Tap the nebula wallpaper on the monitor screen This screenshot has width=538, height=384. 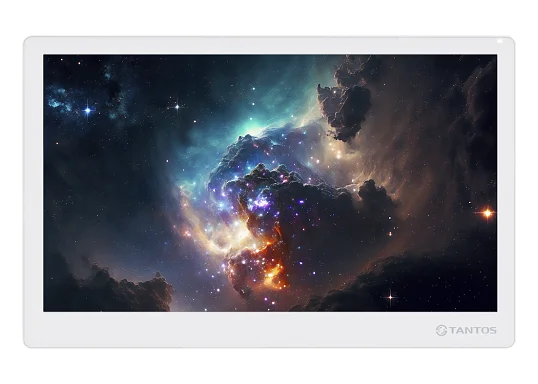pyautogui.click(x=270, y=183)
